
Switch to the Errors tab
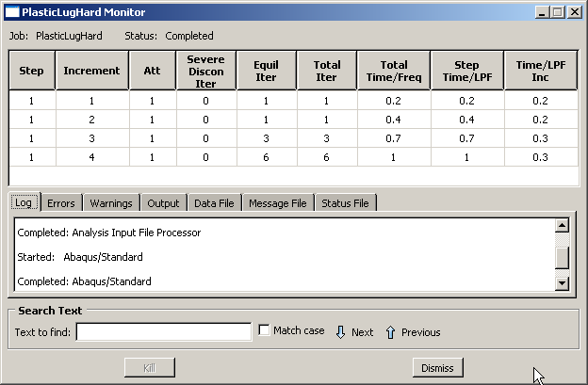pos(61,203)
